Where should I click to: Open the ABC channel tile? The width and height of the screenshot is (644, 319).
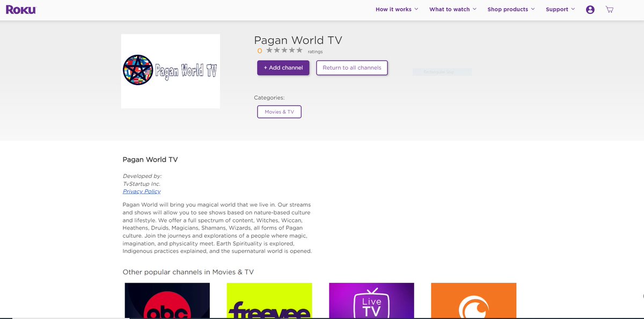[167, 301]
